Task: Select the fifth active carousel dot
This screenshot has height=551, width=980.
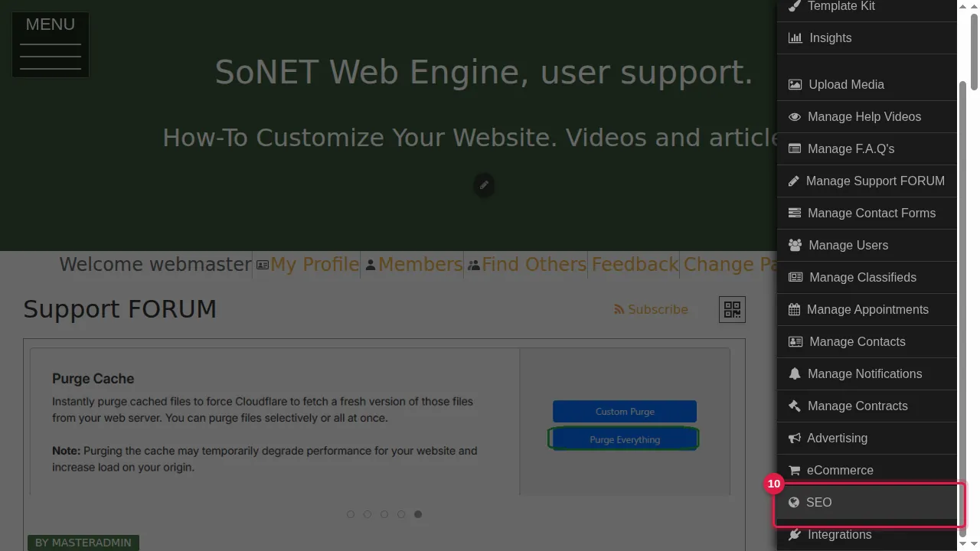Action: click(418, 514)
